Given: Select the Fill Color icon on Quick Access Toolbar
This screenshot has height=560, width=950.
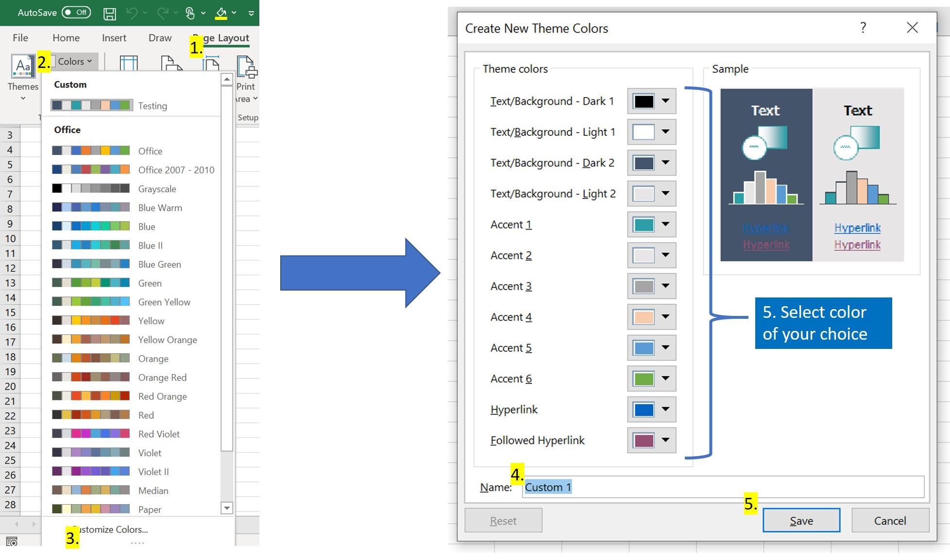Looking at the screenshot, I should (x=220, y=13).
